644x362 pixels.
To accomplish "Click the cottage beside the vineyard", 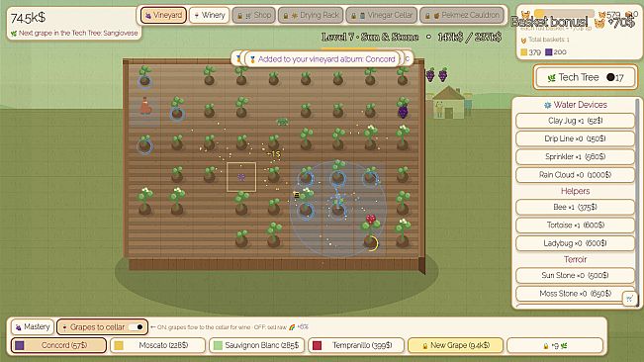I will 448,103.
